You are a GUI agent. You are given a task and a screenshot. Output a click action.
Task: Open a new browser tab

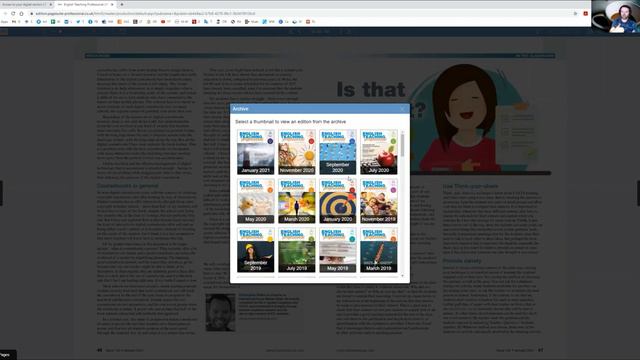pos(122,4)
